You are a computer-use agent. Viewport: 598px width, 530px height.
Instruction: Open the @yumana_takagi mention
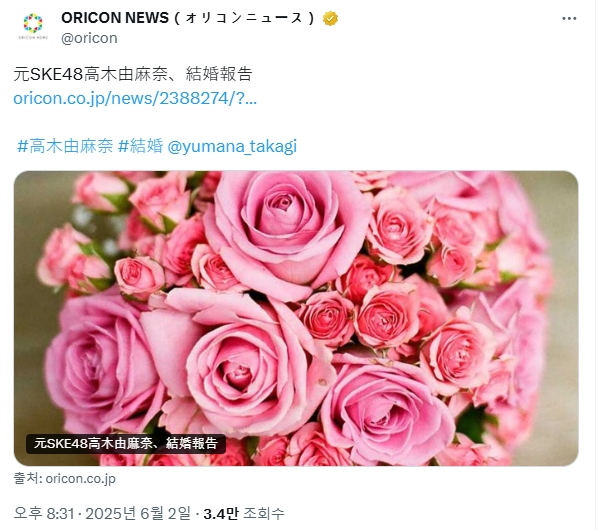click(x=232, y=146)
